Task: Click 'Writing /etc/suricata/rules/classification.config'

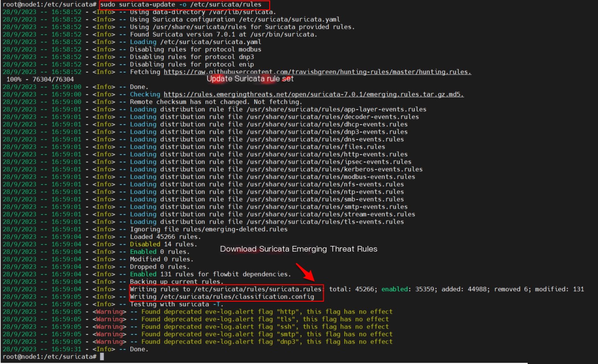Action: (x=222, y=297)
